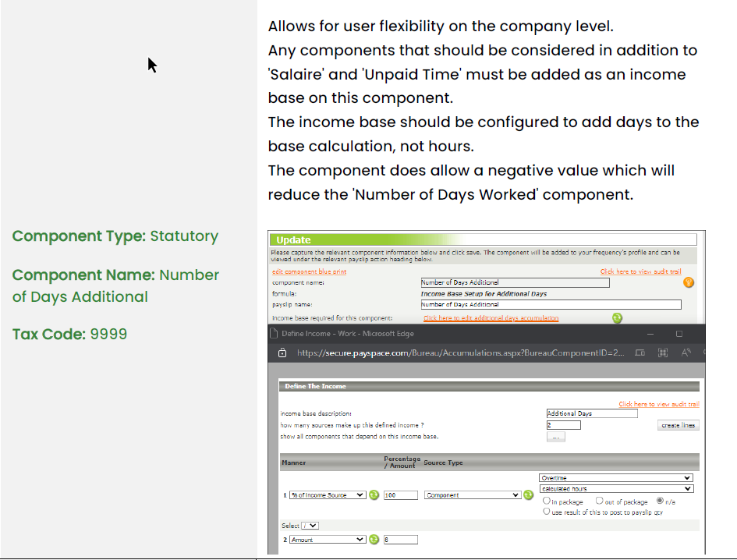The width and height of the screenshot is (737, 560).
Task: Click the orange help icon beside component name
Action: point(689,282)
